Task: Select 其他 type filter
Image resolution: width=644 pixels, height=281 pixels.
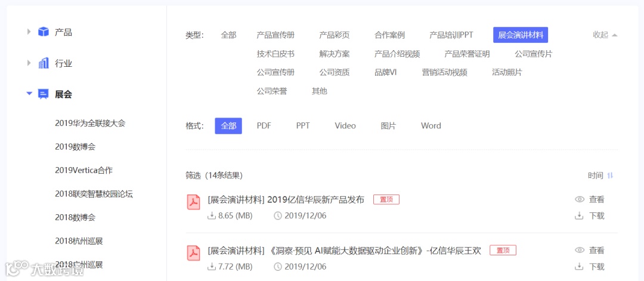Action: point(319,91)
